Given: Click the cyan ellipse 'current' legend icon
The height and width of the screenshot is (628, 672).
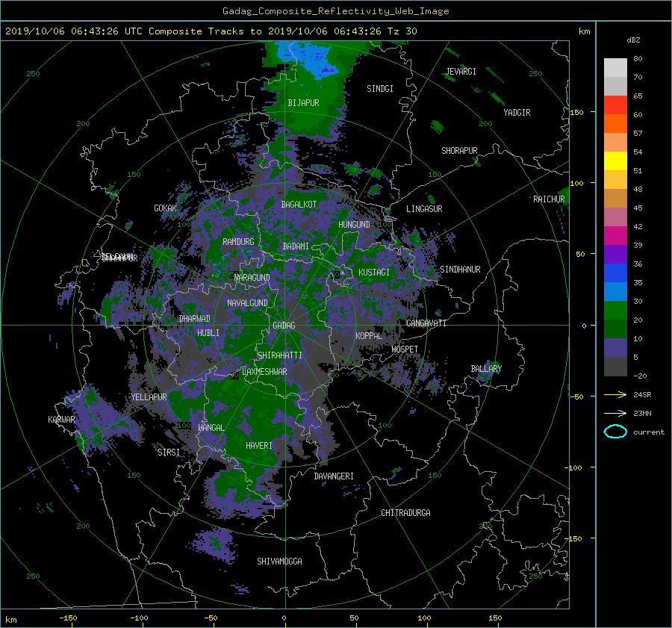Looking at the screenshot, I should point(615,432).
